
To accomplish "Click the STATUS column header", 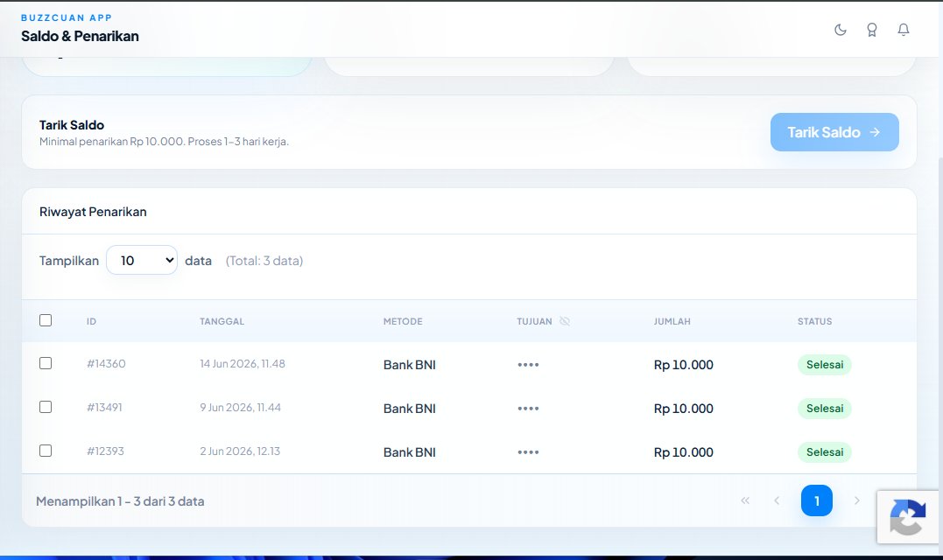I will (815, 321).
